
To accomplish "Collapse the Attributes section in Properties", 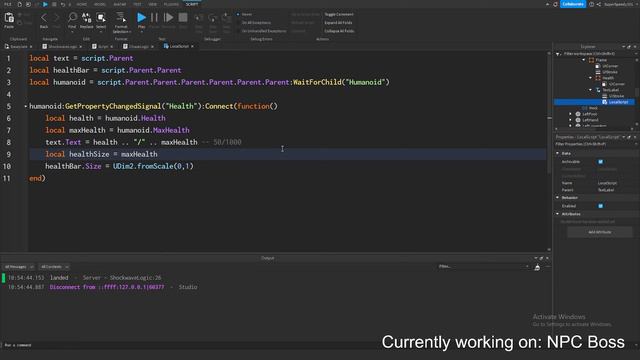I will point(558,214).
